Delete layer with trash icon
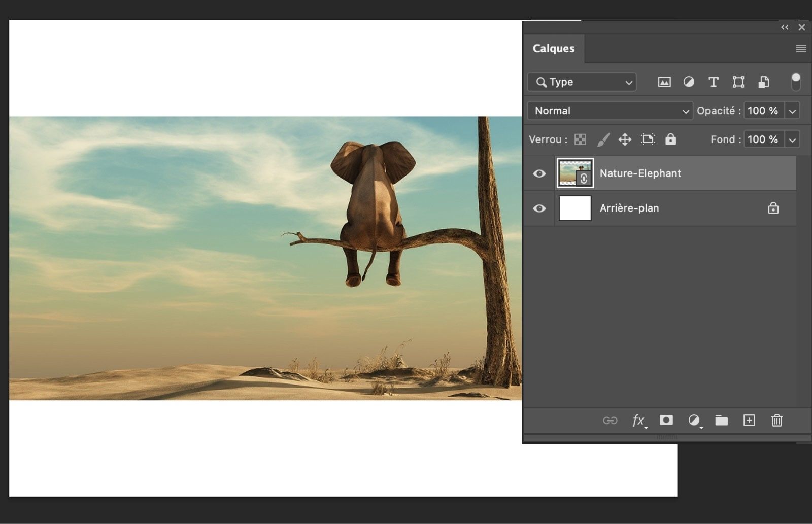Viewport: 812px width, 524px height. [x=776, y=420]
